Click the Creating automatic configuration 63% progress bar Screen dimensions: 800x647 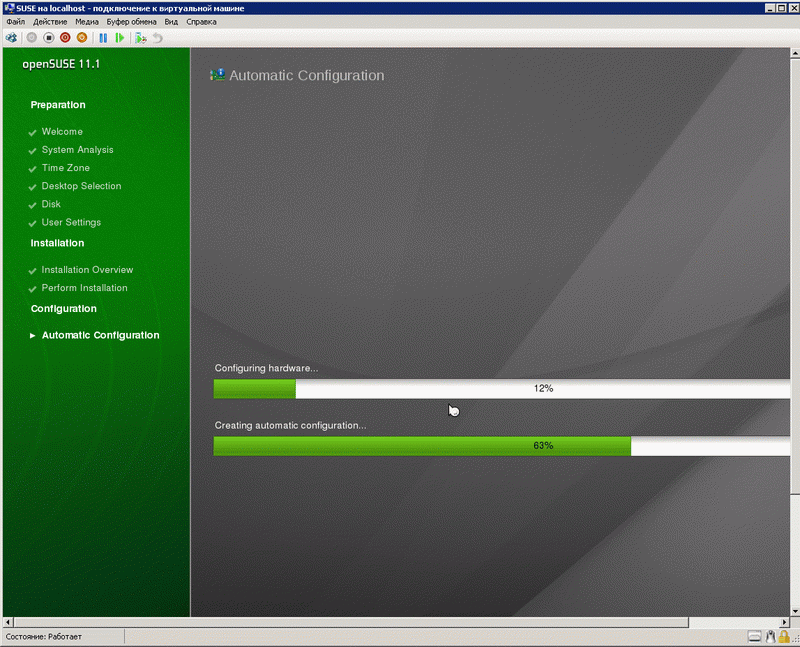click(x=502, y=445)
